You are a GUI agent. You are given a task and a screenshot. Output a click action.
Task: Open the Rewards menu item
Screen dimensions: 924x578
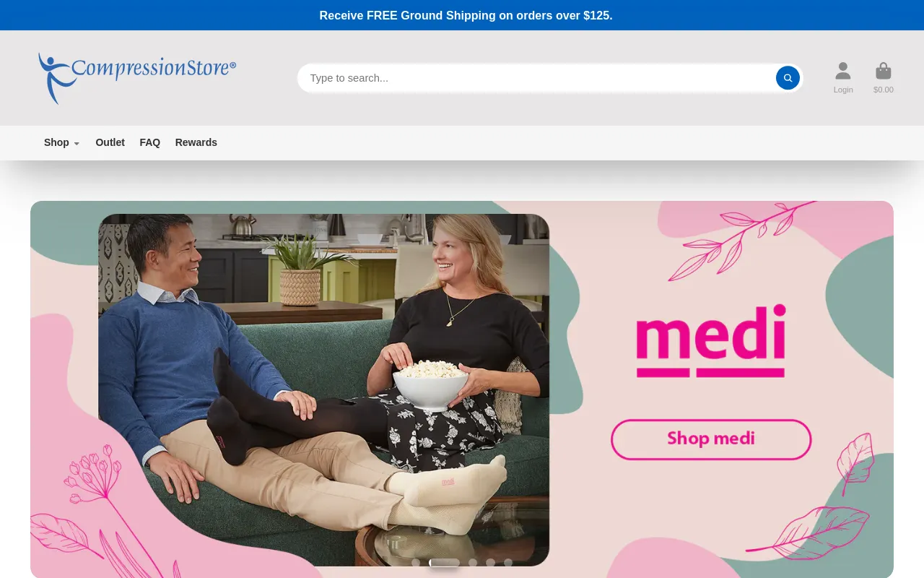[x=196, y=142]
